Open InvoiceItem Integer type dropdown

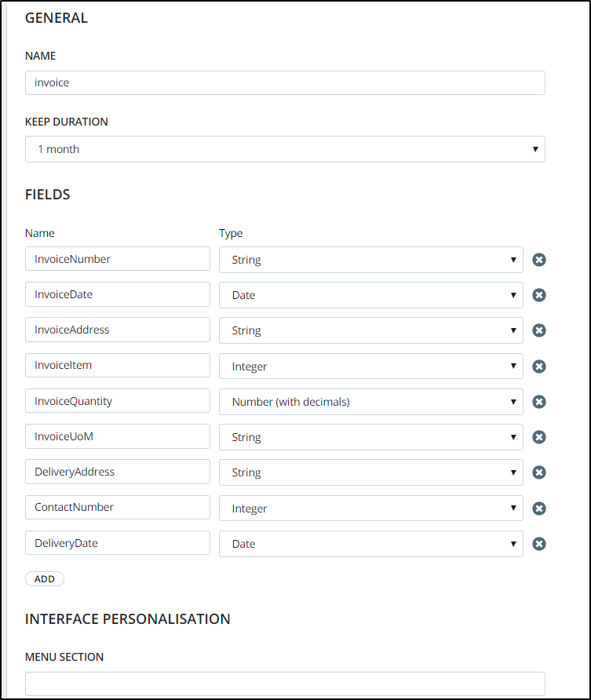[370, 366]
